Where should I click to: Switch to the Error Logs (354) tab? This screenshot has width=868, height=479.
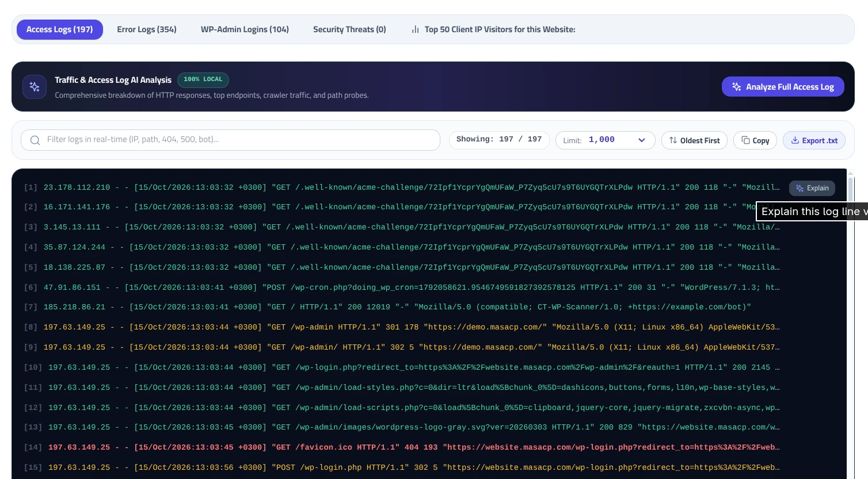point(147,29)
